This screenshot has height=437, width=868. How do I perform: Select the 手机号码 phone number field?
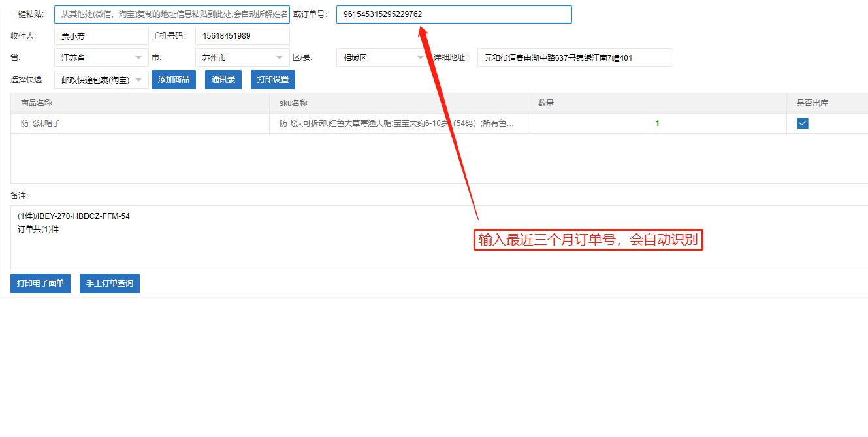(x=242, y=36)
